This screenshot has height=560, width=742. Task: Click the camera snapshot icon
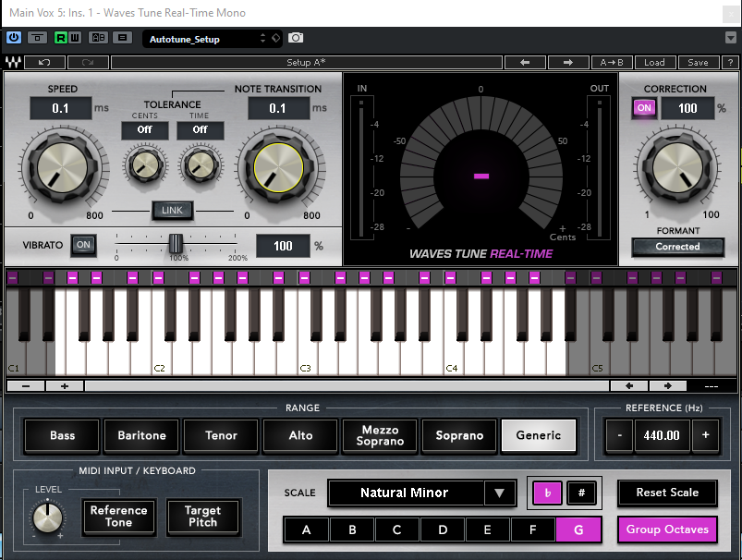point(296,38)
